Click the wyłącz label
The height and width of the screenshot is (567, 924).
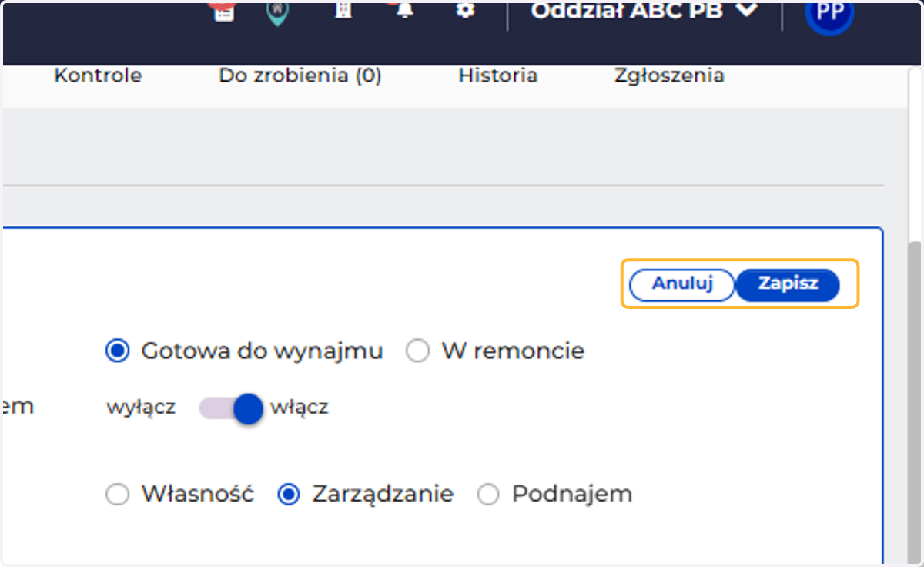[141, 408]
